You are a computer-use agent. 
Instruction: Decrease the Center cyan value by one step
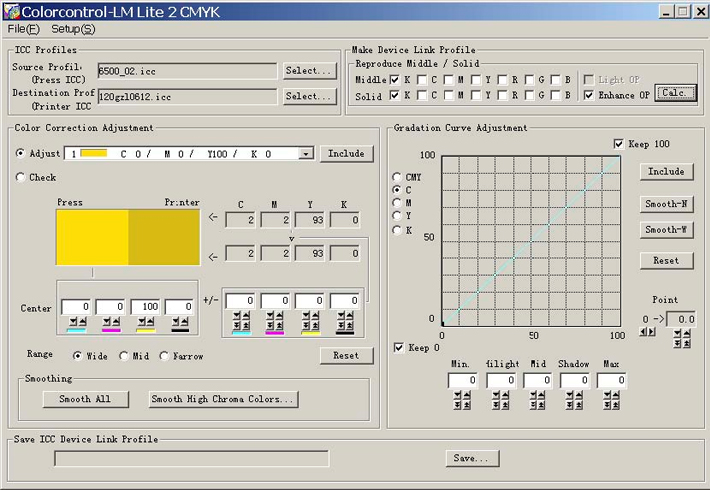click(x=72, y=321)
